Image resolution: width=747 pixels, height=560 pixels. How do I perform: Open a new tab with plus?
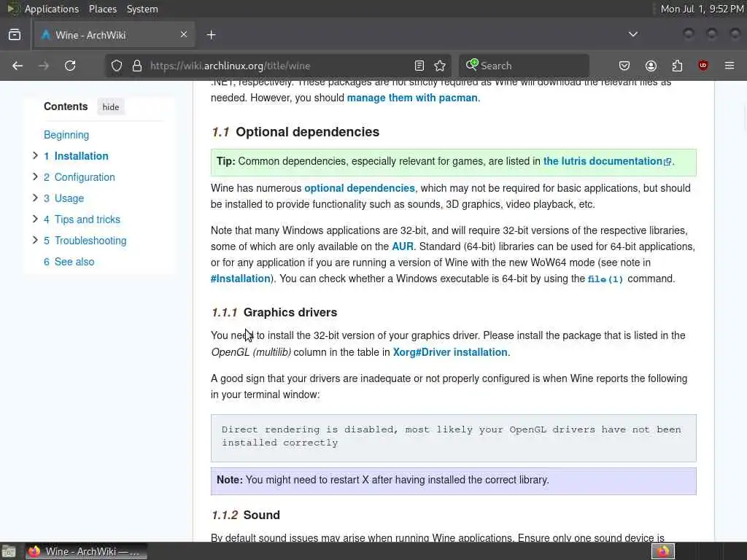click(x=211, y=35)
